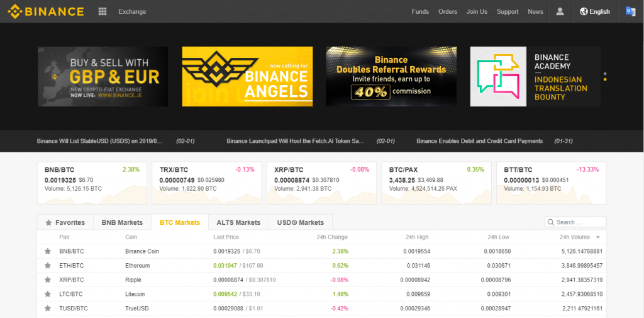Open the BTT/BTC ticker card

coord(551,183)
